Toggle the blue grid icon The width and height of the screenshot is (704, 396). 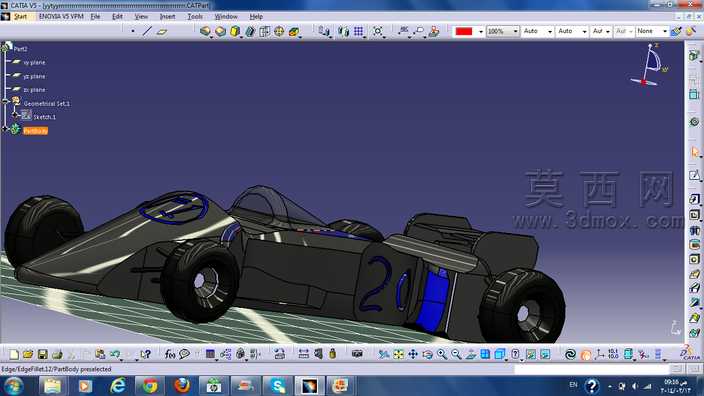pos(358,31)
